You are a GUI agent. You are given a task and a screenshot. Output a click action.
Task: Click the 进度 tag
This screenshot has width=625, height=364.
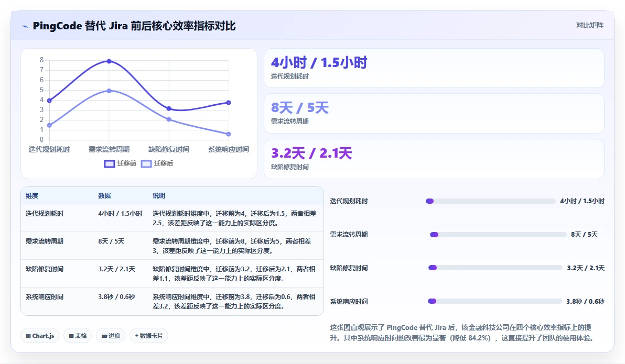(111, 336)
